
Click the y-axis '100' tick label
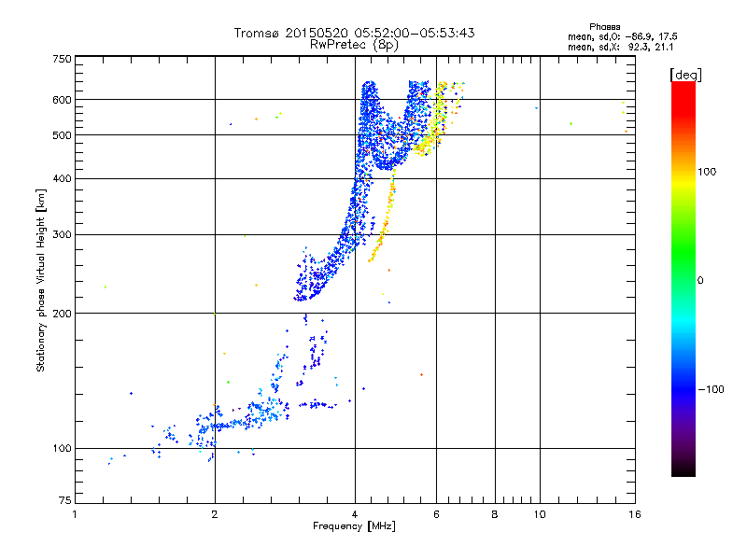point(62,448)
